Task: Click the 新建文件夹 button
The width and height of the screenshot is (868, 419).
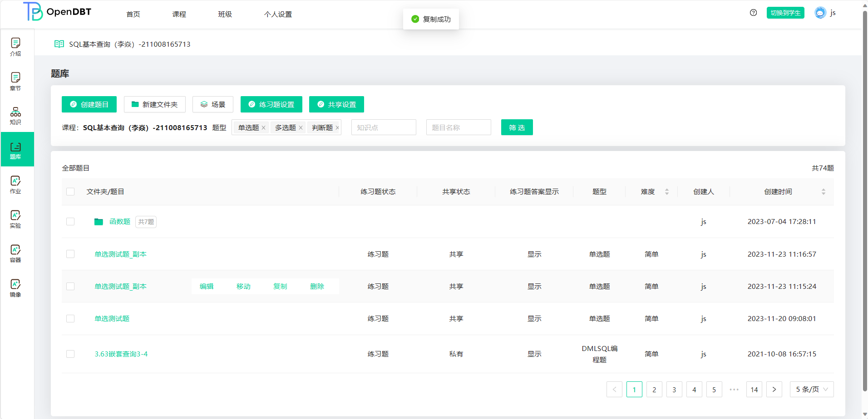Action: pos(155,104)
